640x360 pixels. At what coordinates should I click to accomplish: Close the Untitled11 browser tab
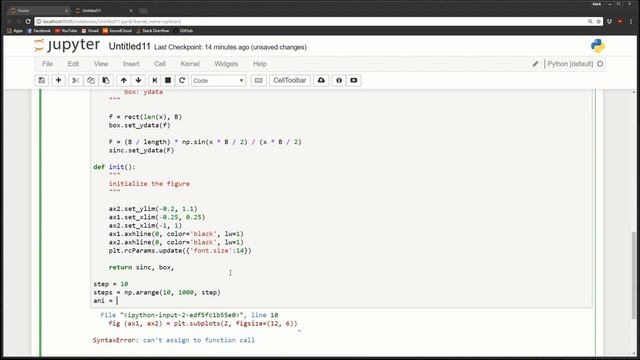[x=131, y=10]
